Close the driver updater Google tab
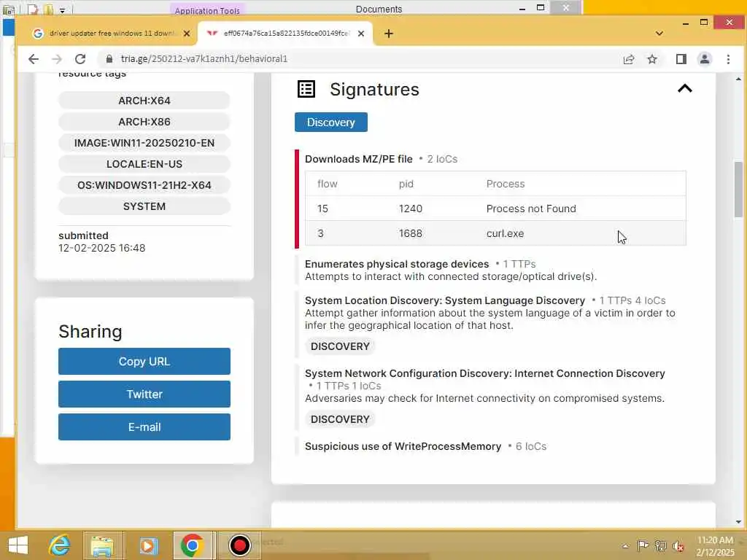Viewport: 747px width, 560px height. coord(187,34)
